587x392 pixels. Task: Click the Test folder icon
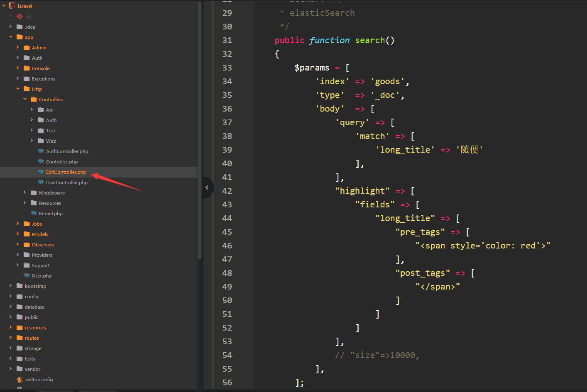(x=41, y=130)
